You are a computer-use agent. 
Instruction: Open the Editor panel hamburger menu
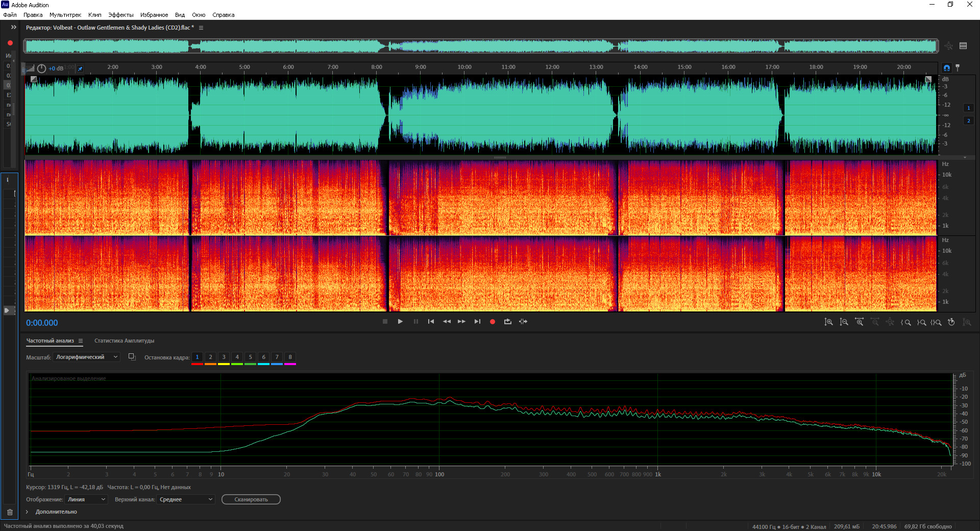point(201,28)
